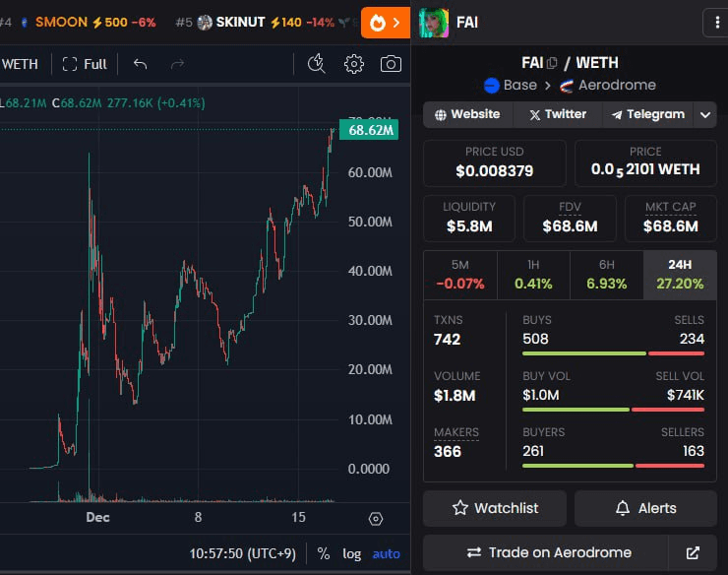This screenshot has width=728, height=575.
Task: Add FAI to Watchlist
Action: click(495, 508)
